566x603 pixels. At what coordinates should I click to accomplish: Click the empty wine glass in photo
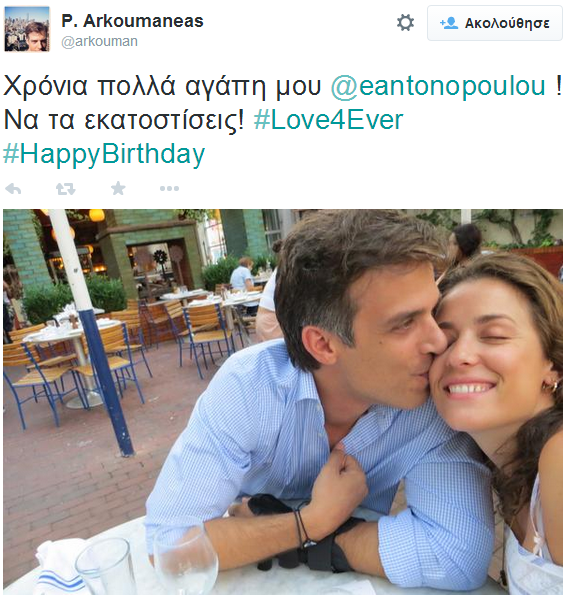186,559
